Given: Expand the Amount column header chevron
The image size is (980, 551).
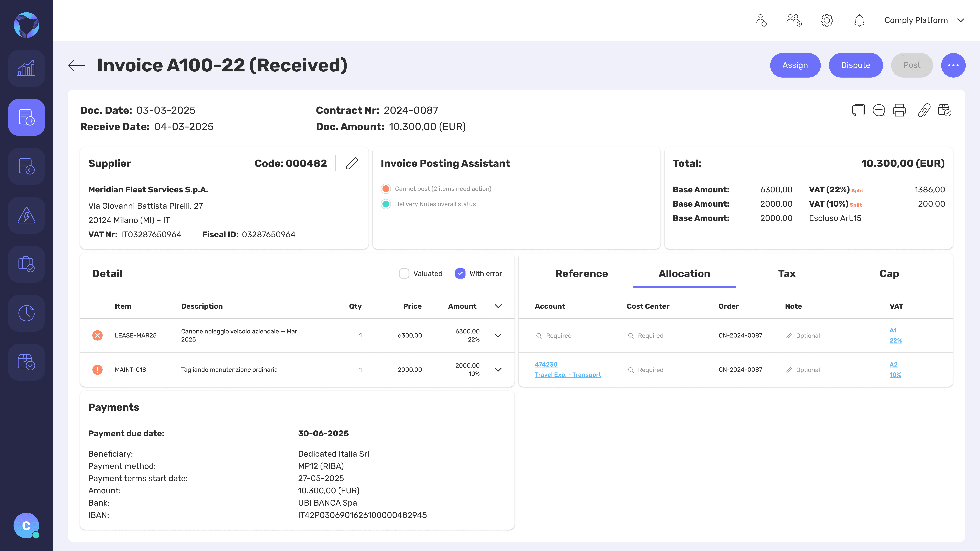Looking at the screenshot, I should point(498,306).
